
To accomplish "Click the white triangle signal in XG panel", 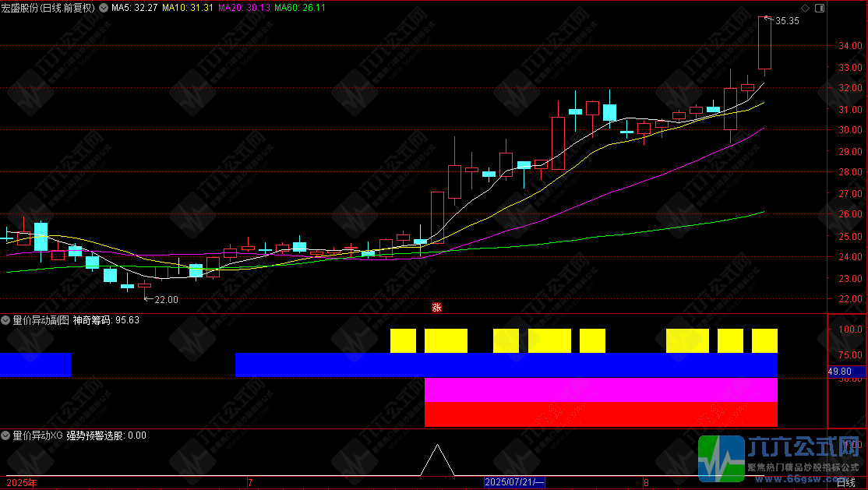I will point(437,460).
